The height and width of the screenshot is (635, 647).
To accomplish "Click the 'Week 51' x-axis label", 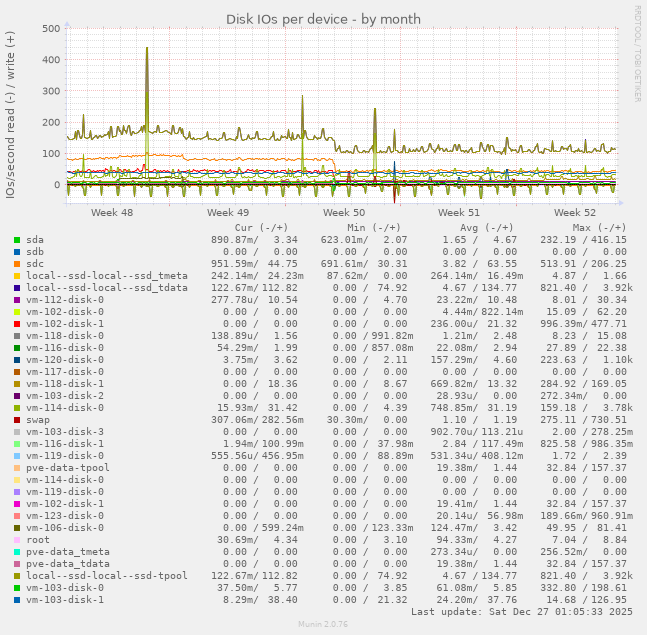I will pyautogui.click(x=459, y=212).
